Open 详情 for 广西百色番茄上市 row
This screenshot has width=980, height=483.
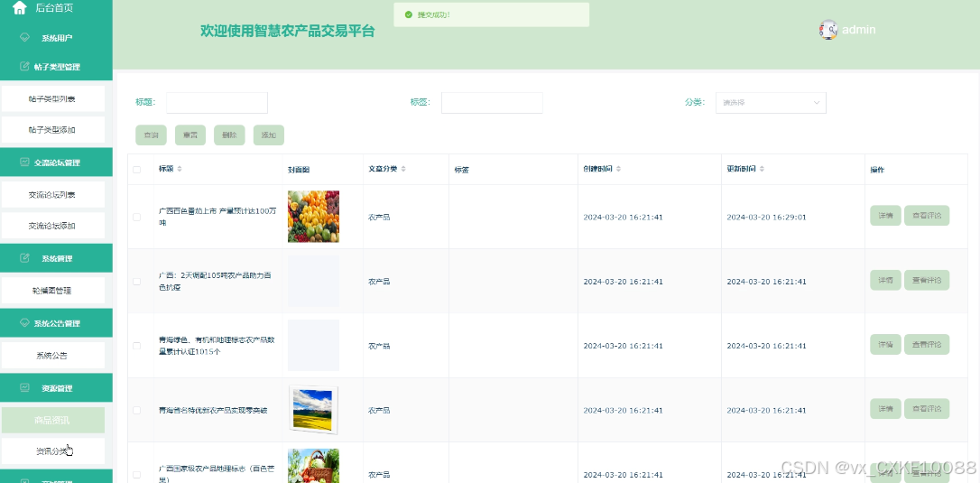coord(885,215)
